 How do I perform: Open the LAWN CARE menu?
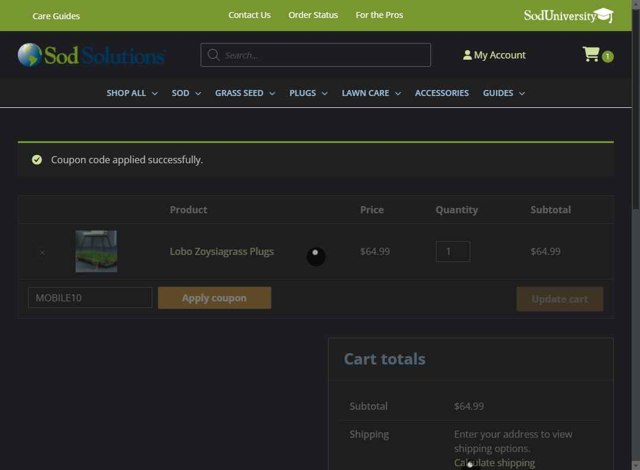[365, 93]
